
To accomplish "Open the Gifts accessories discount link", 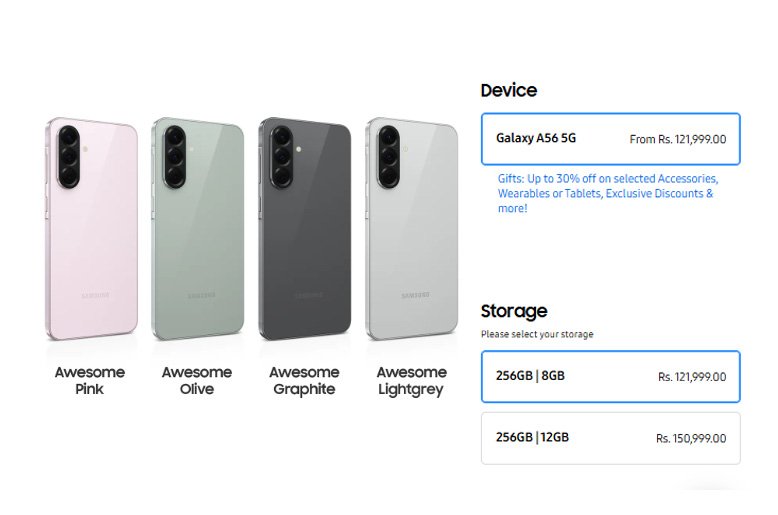I will pos(607,193).
